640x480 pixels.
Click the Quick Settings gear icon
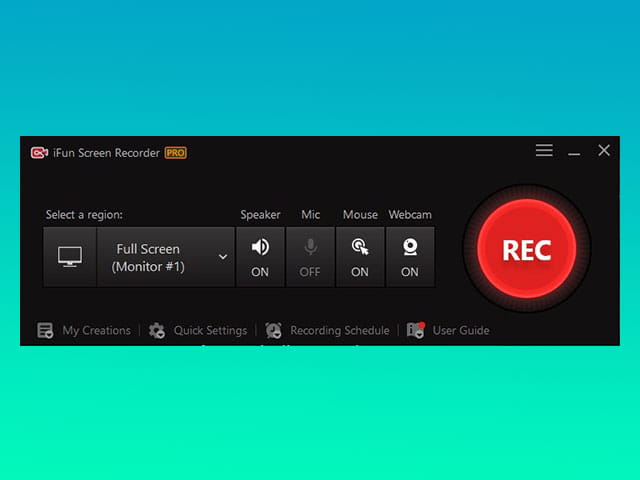coord(156,330)
